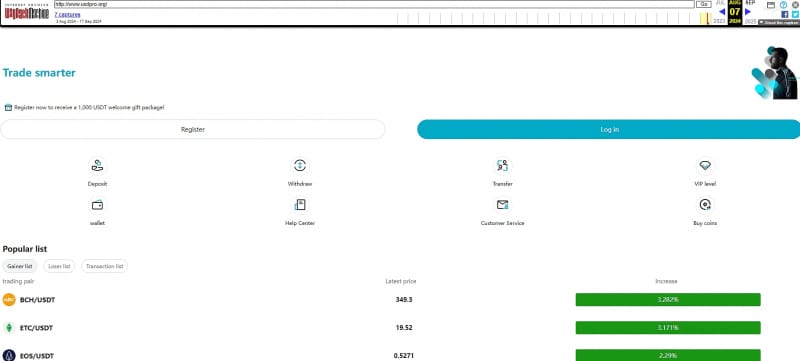Click the Trade smarter heading
The width and height of the screenshot is (800, 361).
pyautogui.click(x=39, y=73)
